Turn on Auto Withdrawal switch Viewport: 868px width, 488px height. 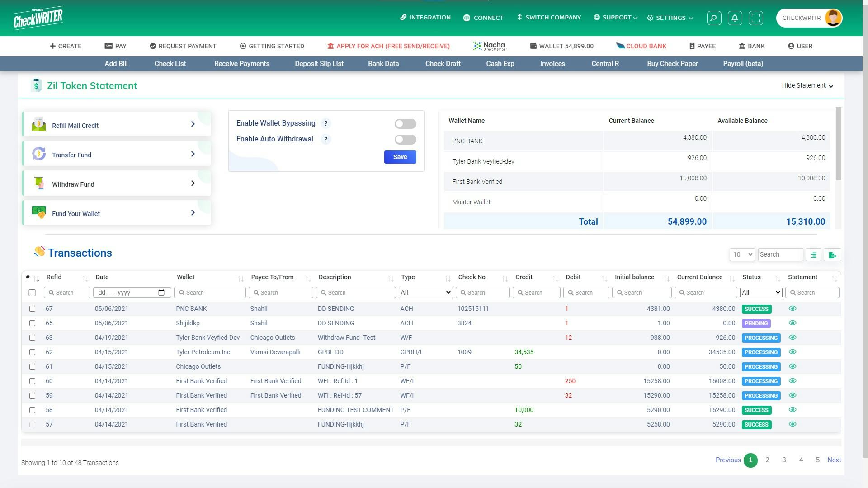405,140
